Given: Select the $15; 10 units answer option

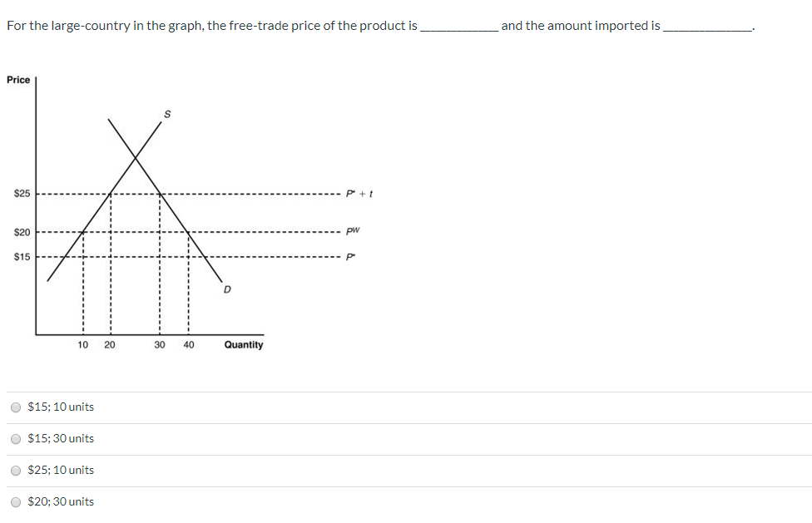Looking at the screenshot, I should pos(15,407).
